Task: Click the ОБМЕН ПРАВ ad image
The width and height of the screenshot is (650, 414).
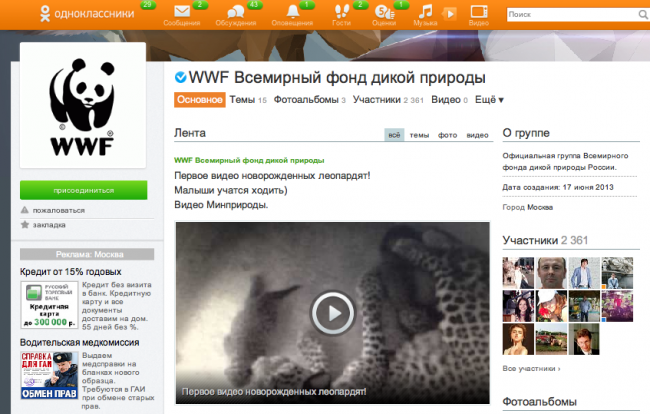Action: 49,375
